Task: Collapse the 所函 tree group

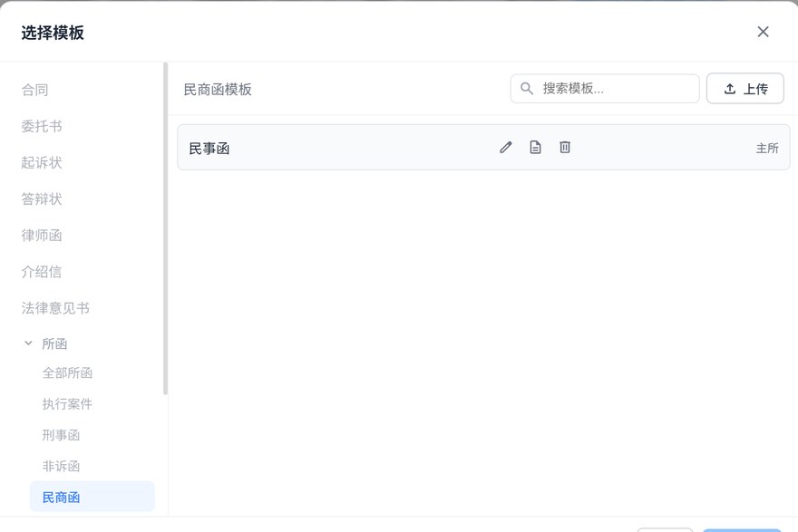Action: coord(28,343)
